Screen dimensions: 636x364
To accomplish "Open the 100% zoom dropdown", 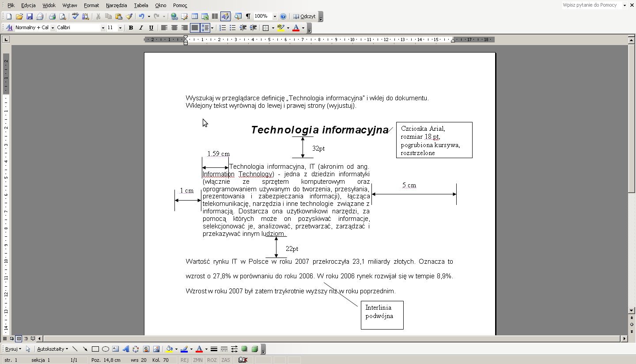I will point(275,16).
